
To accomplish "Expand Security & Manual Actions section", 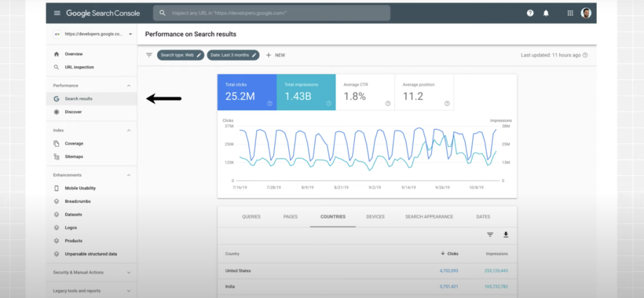I will [128, 273].
